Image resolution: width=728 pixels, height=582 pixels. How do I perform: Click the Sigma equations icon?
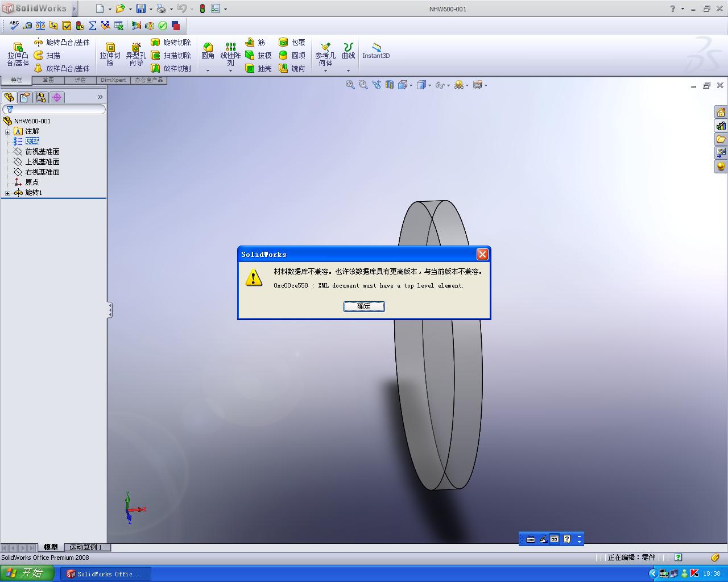pos(93,26)
